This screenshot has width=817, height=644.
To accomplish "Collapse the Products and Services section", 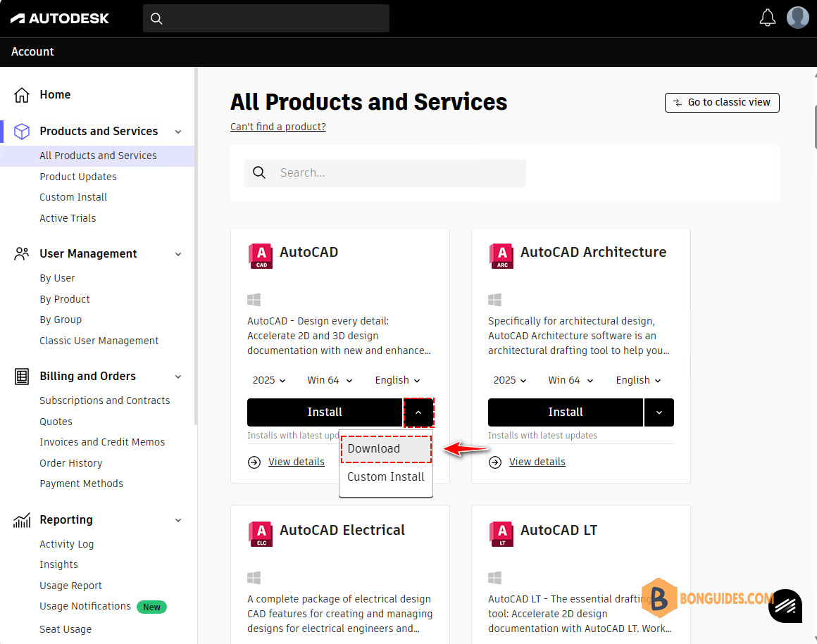I will pos(178,132).
